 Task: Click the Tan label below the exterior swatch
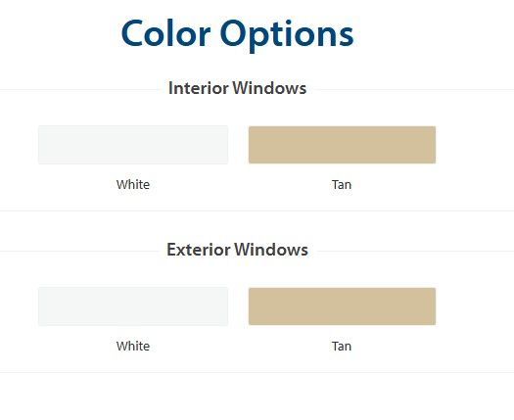[x=342, y=347]
